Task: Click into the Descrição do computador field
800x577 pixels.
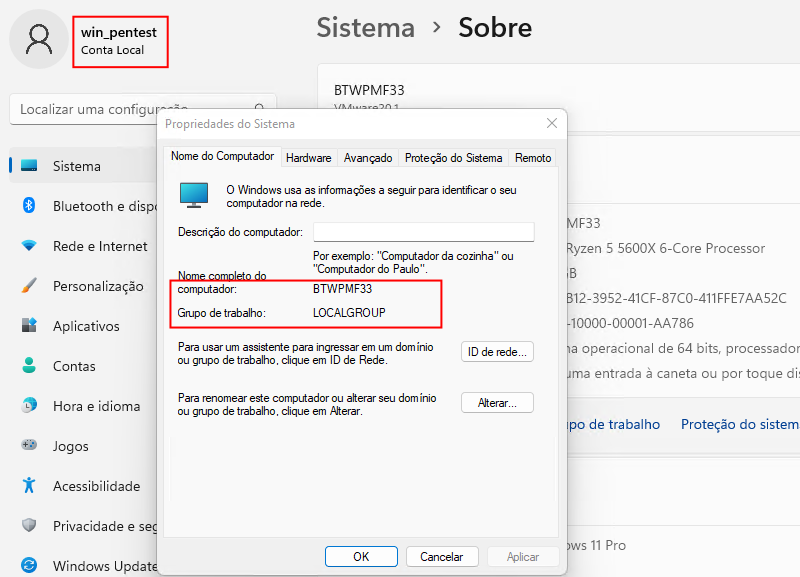Action: pyautogui.click(x=423, y=232)
